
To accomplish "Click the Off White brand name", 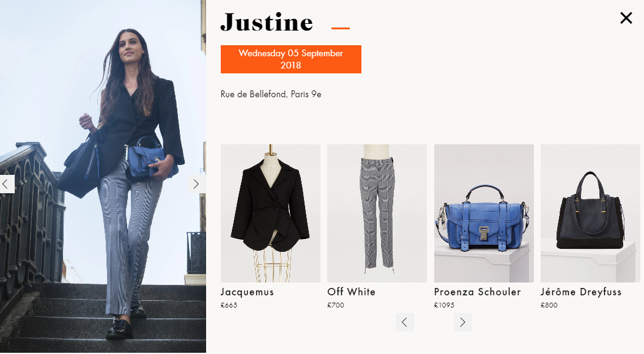I will (352, 292).
